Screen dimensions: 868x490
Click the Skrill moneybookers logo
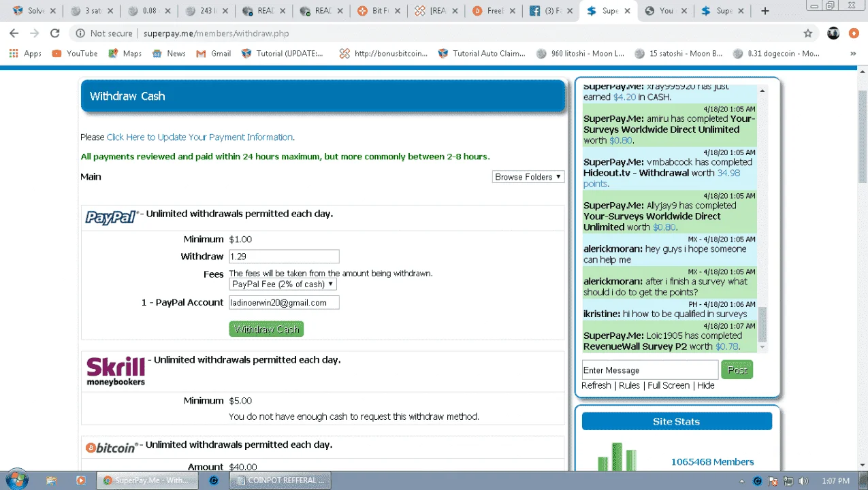(116, 372)
